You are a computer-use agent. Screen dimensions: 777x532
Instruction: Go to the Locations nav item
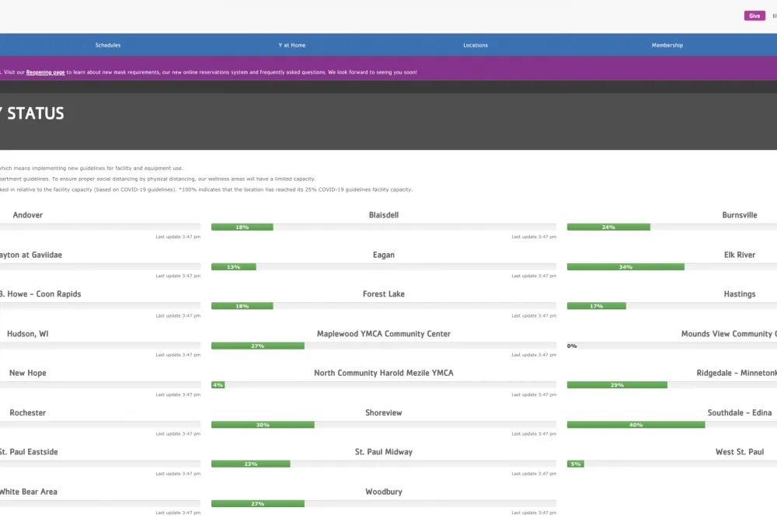pyautogui.click(x=476, y=45)
